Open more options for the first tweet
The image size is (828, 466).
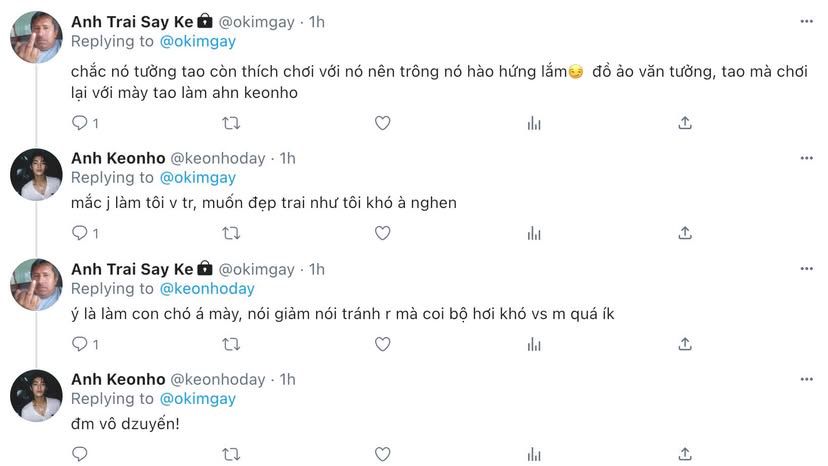pyautogui.click(x=806, y=21)
